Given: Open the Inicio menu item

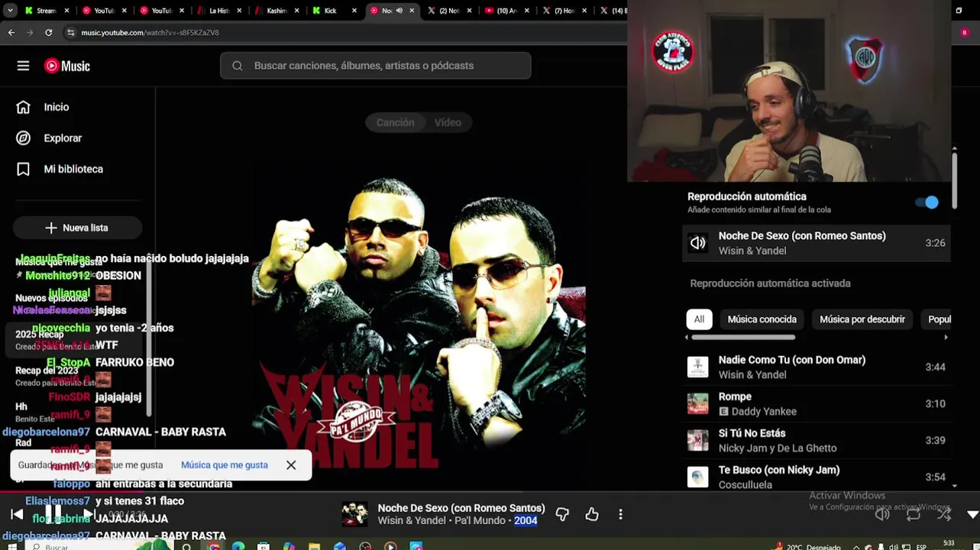Looking at the screenshot, I should pos(78,107).
